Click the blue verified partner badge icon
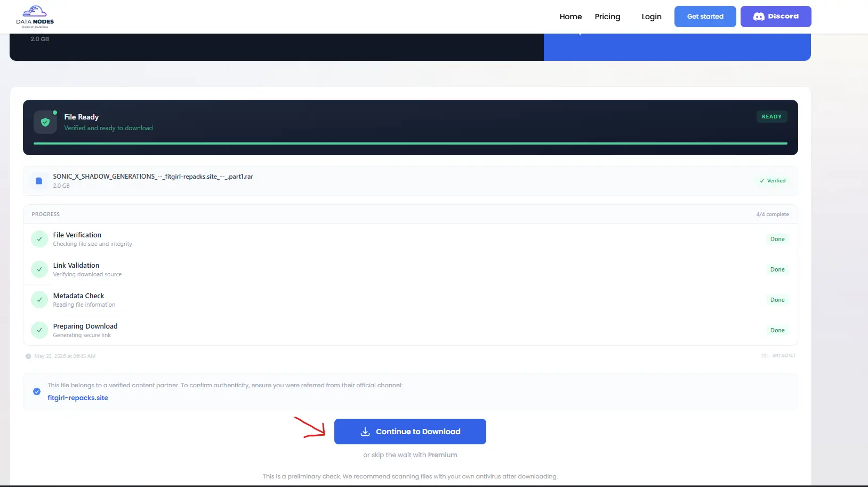This screenshot has height=487, width=868. (37, 392)
